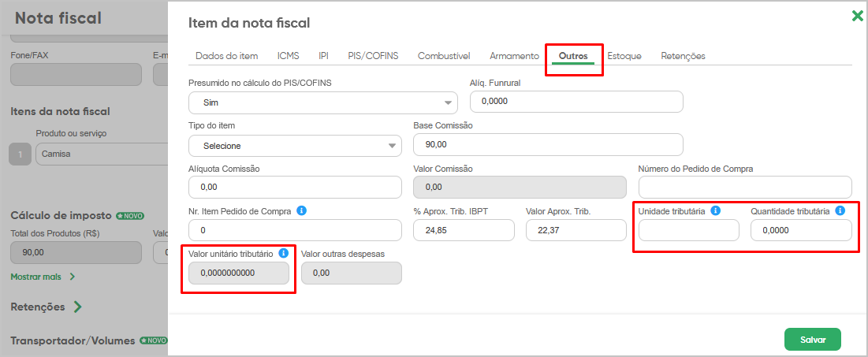Open the second Retenções tab
Viewport: 868px width, 357px height.
point(683,56)
